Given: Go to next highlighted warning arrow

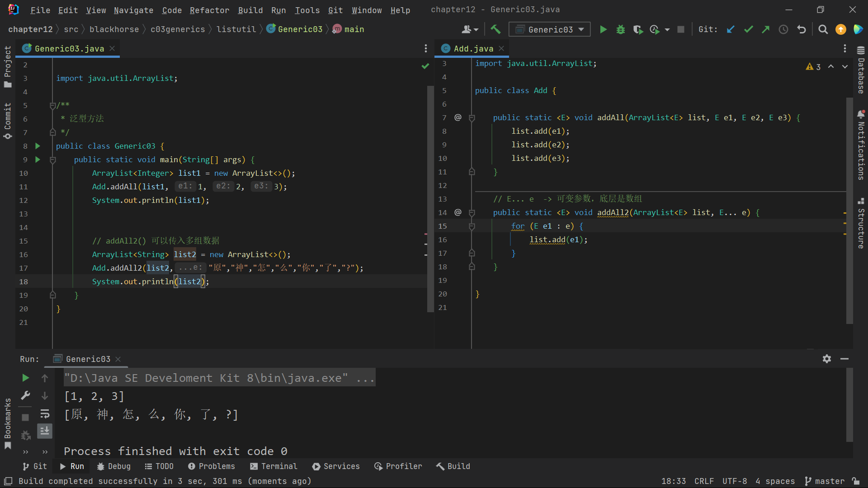Looking at the screenshot, I should tap(844, 66).
